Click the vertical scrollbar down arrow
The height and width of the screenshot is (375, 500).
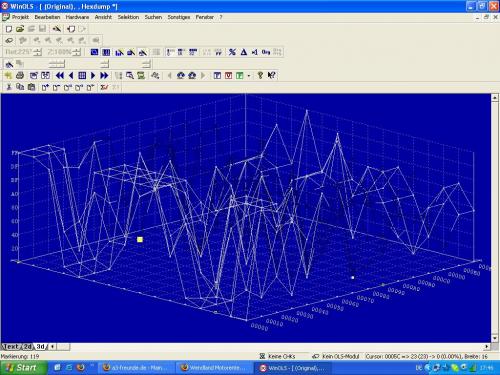pos(495,338)
